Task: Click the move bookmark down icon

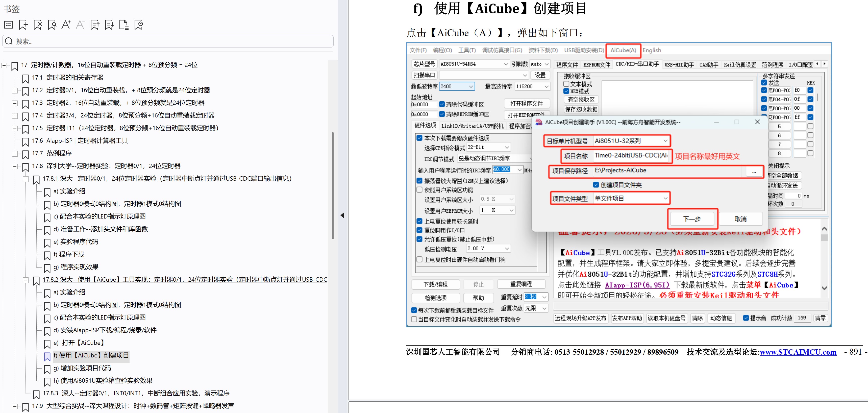Action: [x=110, y=25]
